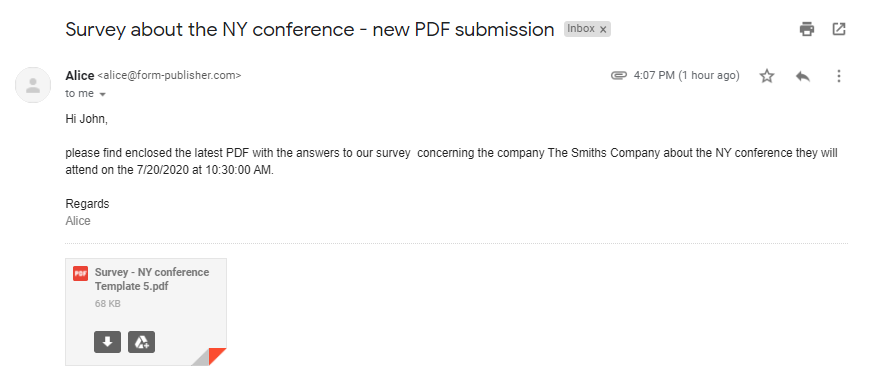Click Alice's profile avatar
This screenshot has height=384, width=870.
click(33, 85)
